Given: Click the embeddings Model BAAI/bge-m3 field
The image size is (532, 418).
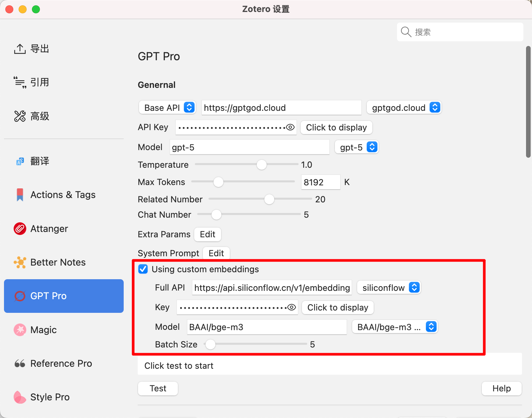Looking at the screenshot, I should click(x=267, y=327).
